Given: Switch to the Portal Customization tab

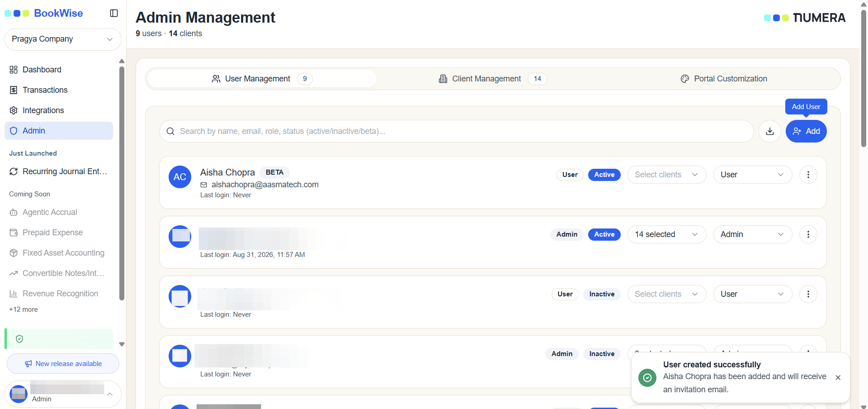Looking at the screenshot, I should 724,79.
